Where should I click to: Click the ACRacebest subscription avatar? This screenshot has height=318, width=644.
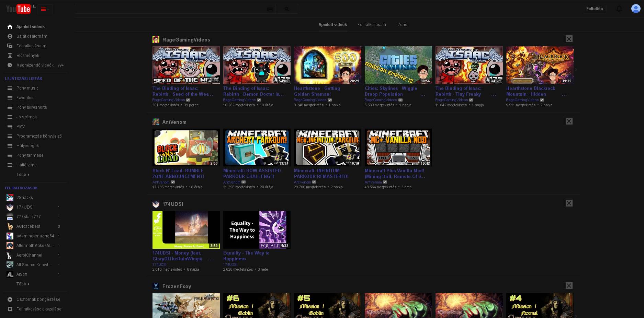(x=10, y=226)
